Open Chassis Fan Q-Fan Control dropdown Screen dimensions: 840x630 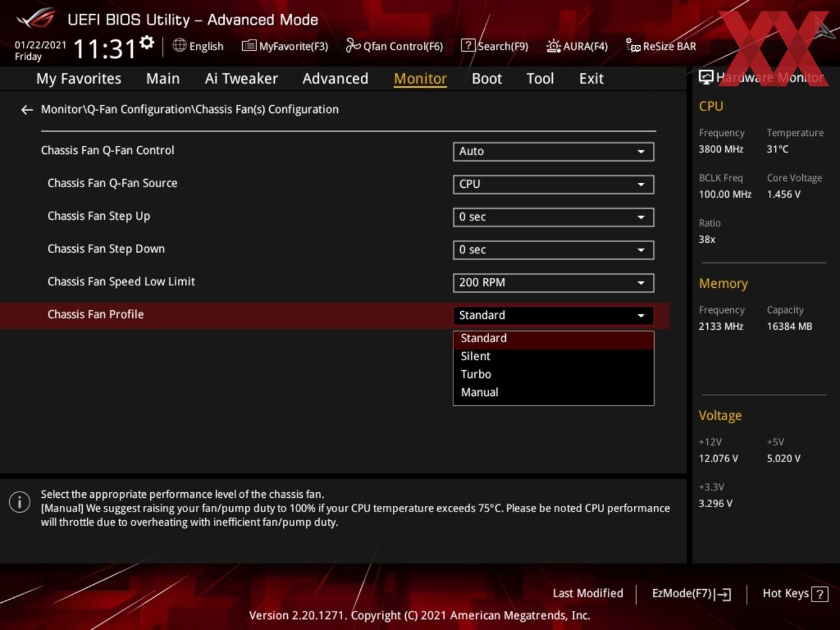click(x=553, y=151)
